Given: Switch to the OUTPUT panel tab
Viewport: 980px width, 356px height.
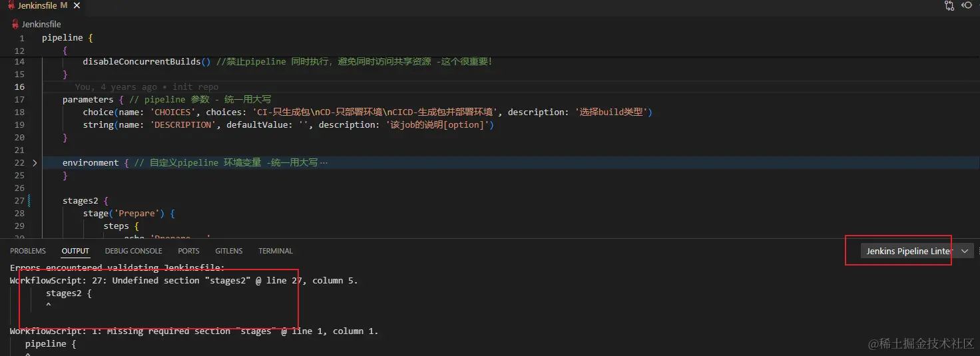Looking at the screenshot, I should [75, 251].
